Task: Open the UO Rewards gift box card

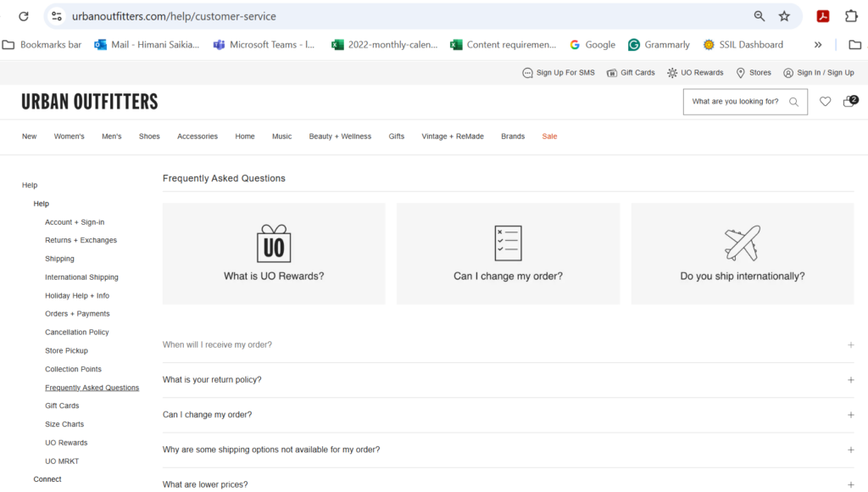Action: pos(274,253)
